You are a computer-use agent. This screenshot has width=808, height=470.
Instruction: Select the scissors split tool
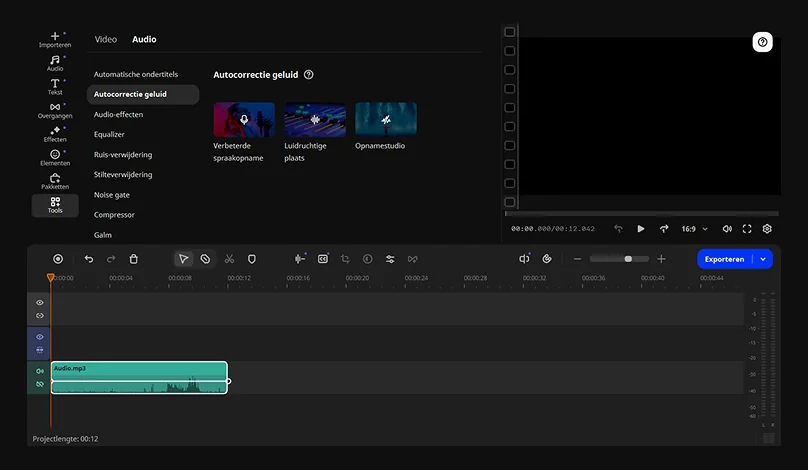pyautogui.click(x=229, y=259)
